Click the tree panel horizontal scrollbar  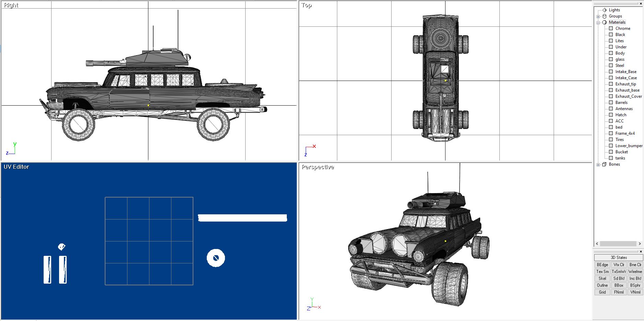click(x=618, y=243)
